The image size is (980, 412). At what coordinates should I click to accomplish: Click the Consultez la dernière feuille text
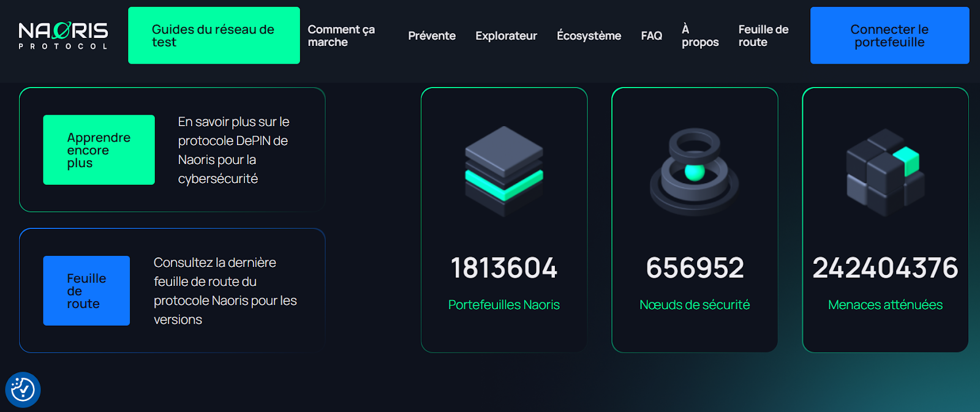225,291
